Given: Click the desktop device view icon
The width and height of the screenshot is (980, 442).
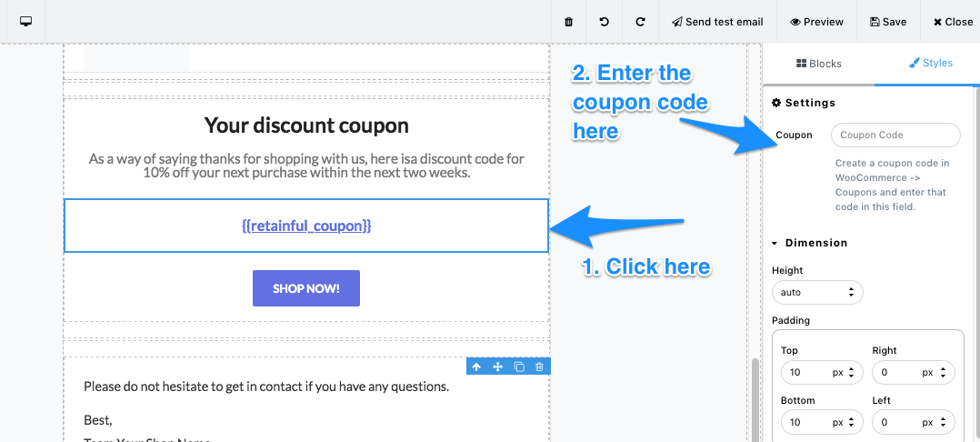Looking at the screenshot, I should coord(26,22).
